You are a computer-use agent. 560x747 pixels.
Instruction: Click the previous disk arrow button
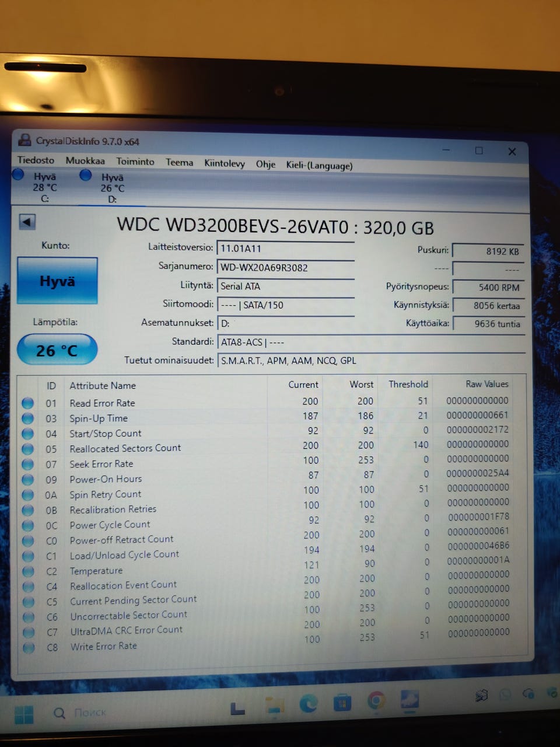[x=27, y=222]
